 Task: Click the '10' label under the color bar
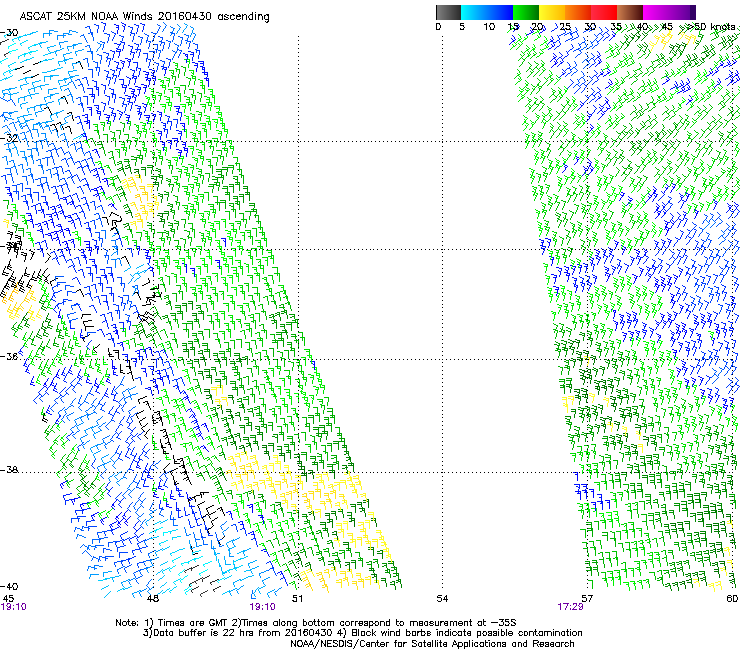click(489, 27)
